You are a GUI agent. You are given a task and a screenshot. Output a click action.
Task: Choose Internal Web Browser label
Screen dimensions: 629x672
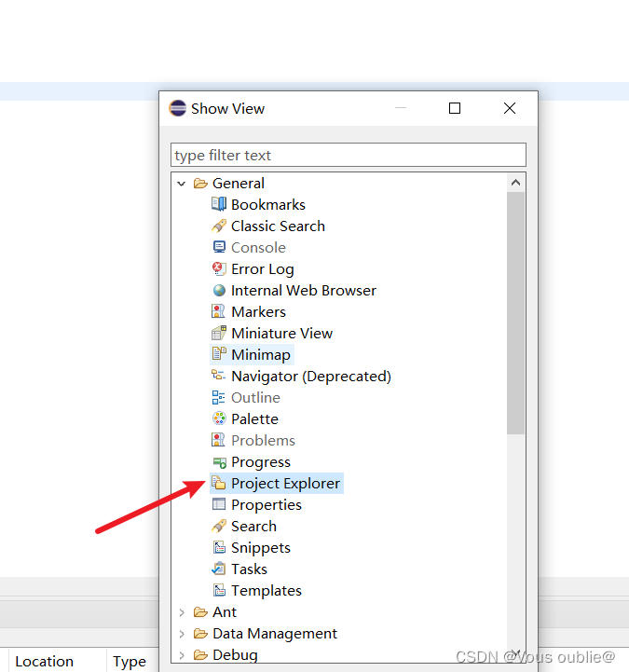(304, 291)
